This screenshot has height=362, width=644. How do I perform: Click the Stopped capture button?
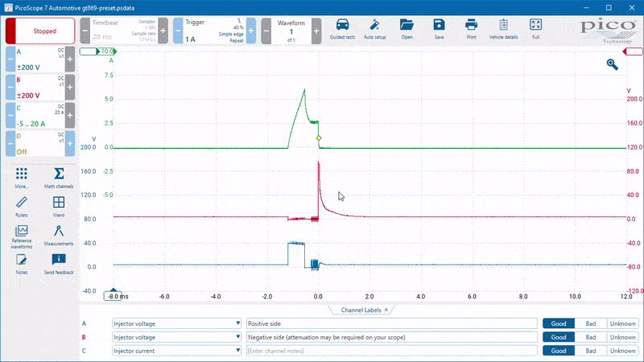[x=40, y=31]
